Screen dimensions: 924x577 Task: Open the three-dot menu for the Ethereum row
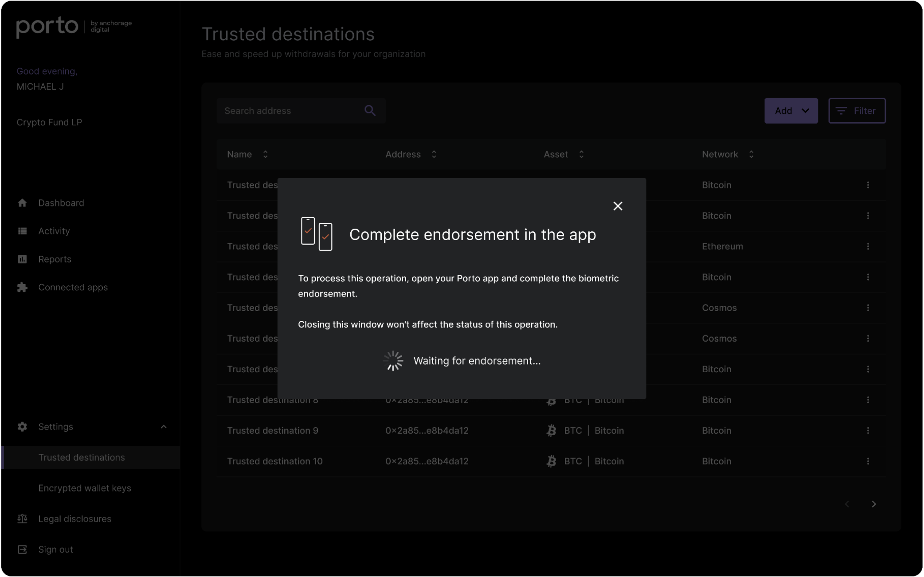click(868, 246)
